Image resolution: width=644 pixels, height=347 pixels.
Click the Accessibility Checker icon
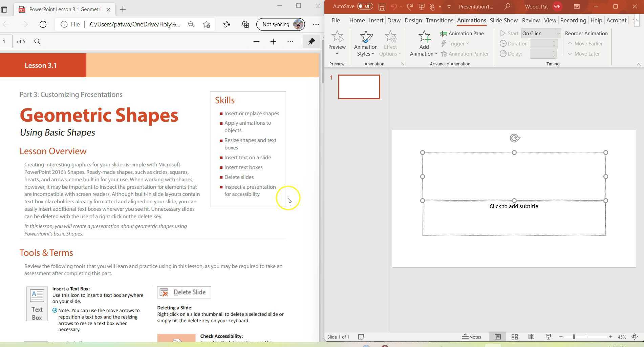click(x=361, y=336)
